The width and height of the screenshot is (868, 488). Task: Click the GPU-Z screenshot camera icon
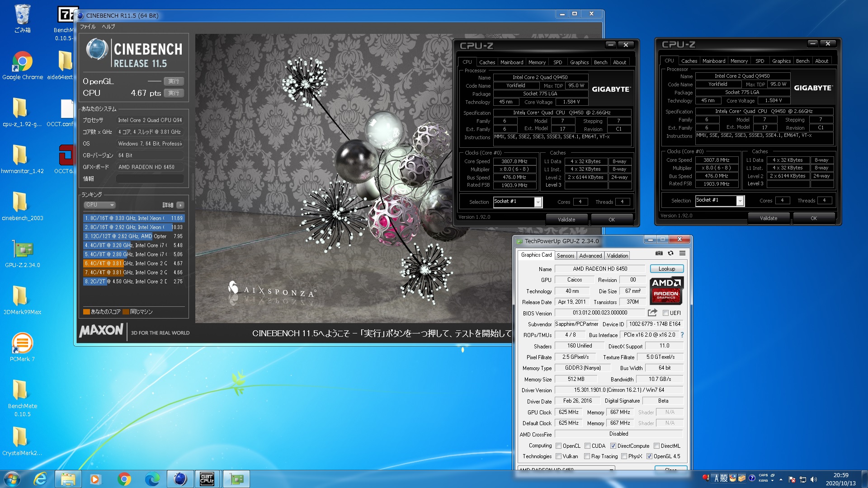[x=659, y=253]
